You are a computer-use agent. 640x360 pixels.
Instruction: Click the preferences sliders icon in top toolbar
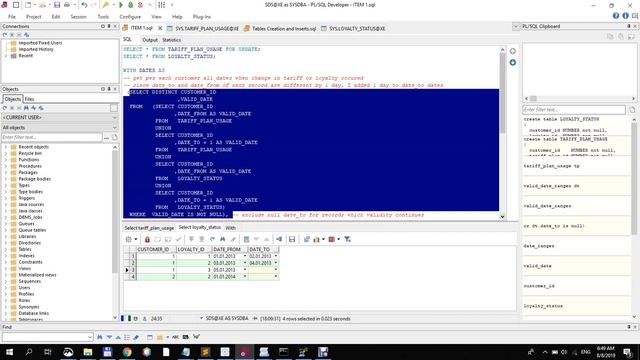[x=162, y=5]
